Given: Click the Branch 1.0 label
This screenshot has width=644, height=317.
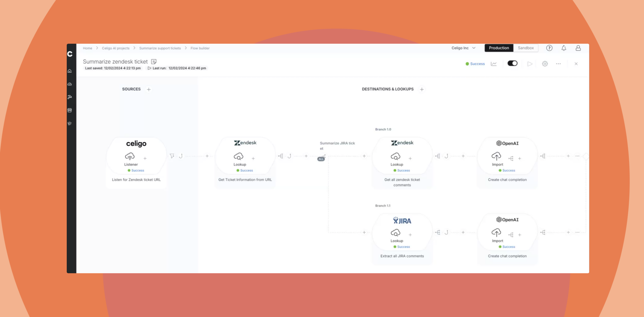Looking at the screenshot, I should [x=383, y=129].
